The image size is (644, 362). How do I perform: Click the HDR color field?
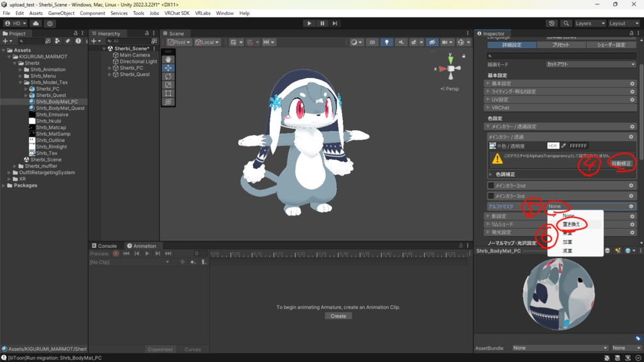[x=553, y=146]
